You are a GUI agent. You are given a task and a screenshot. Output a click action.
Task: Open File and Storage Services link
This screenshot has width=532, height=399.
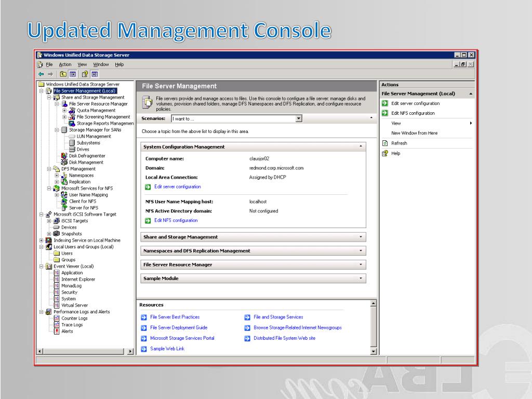(278, 317)
